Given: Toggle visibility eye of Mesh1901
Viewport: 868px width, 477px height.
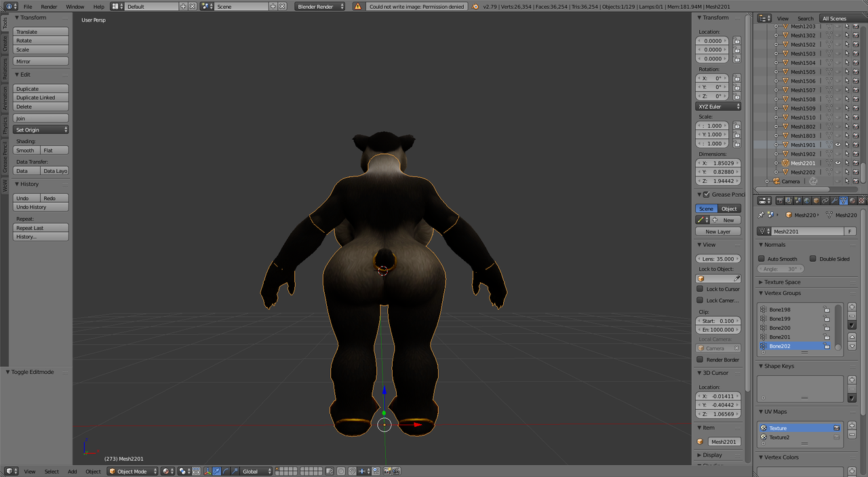Looking at the screenshot, I should tap(837, 145).
